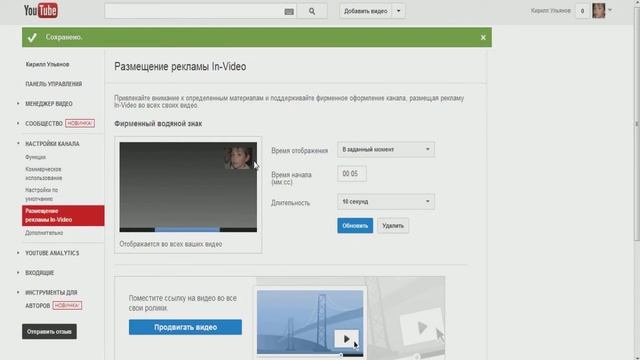Open Сообщество sidebar section

[x=44, y=123]
